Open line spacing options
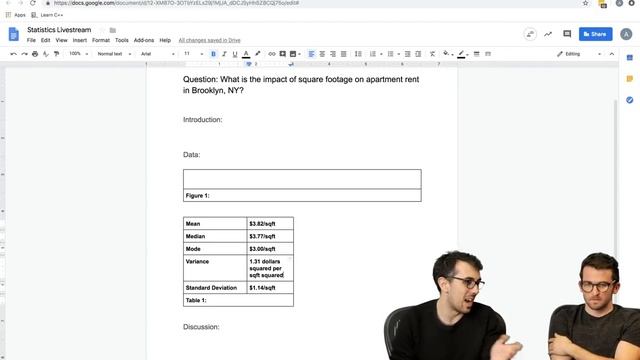This screenshot has height=360, width=640. point(358,54)
